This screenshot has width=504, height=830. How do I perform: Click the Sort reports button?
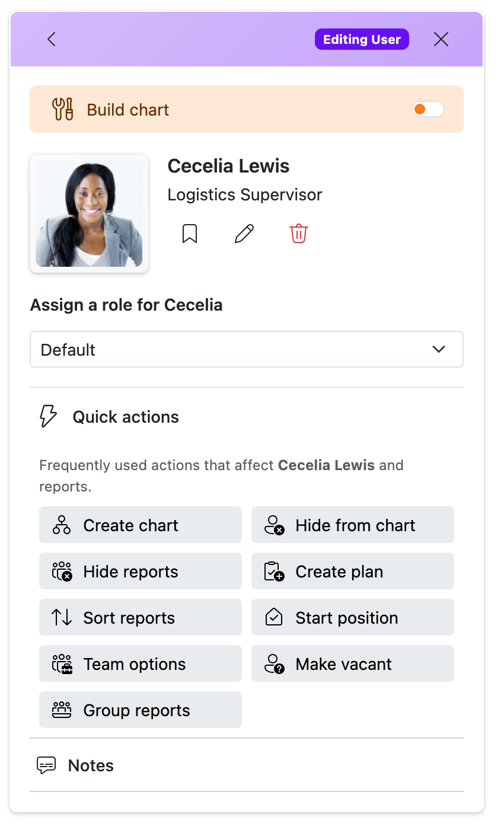tap(141, 617)
